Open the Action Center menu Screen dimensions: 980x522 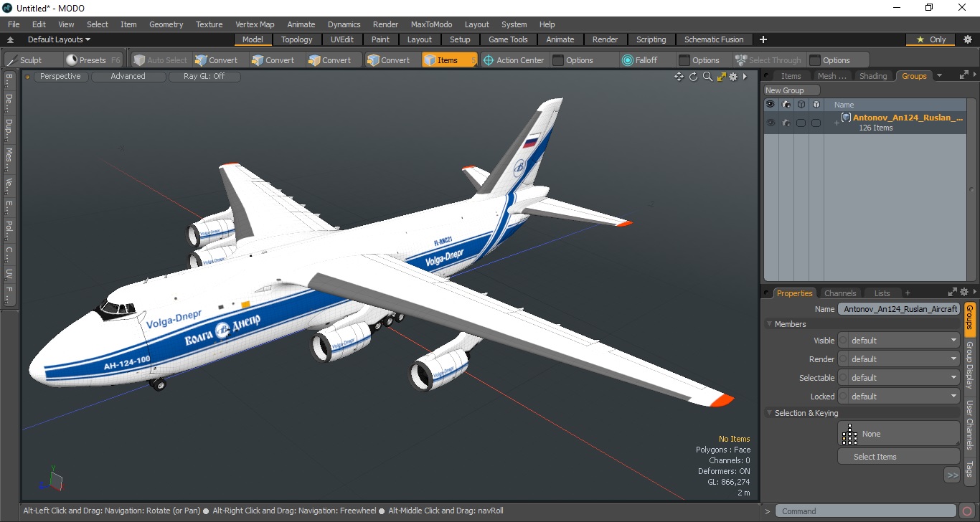514,60
